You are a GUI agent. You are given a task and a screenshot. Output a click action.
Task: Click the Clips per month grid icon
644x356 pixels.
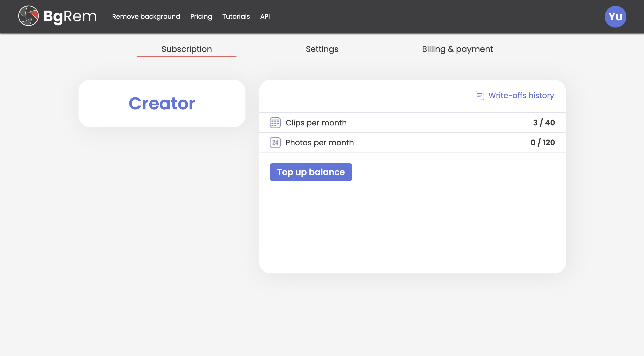pyautogui.click(x=275, y=123)
